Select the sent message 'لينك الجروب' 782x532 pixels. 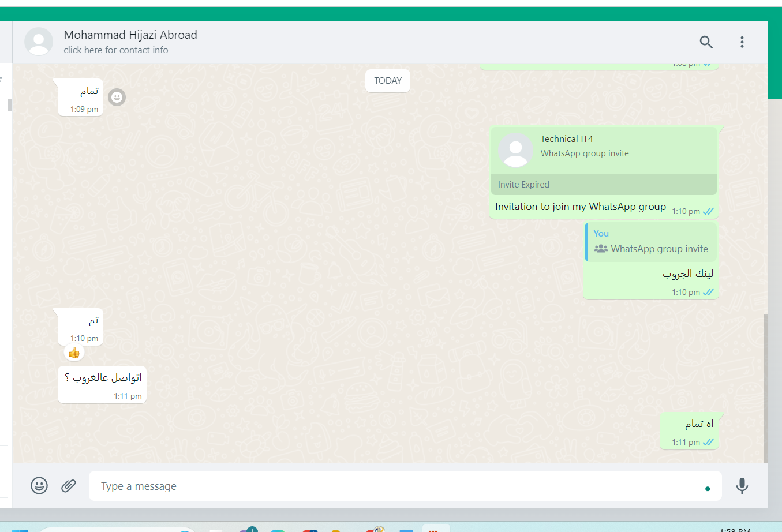688,274
